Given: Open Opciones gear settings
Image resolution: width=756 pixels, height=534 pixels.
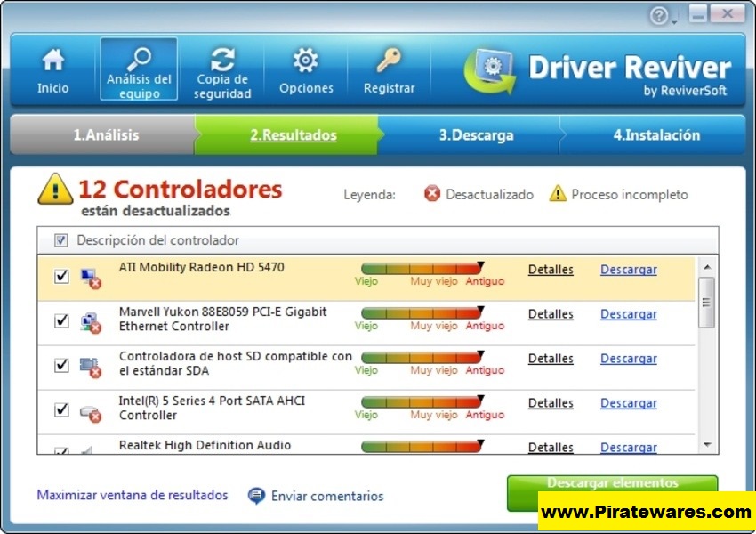Looking at the screenshot, I should point(306,71).
